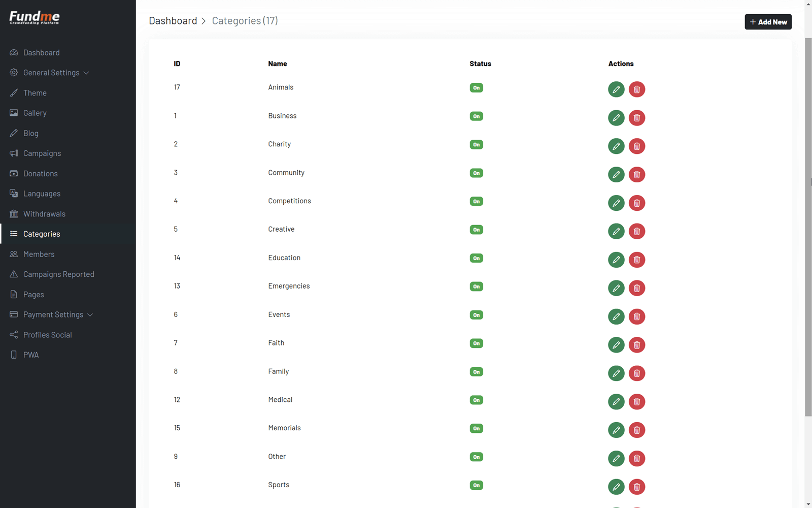812x508 pixels.
Task: Navigate to Dashboard via the breadcrumb link
Action: coord(173,20)
